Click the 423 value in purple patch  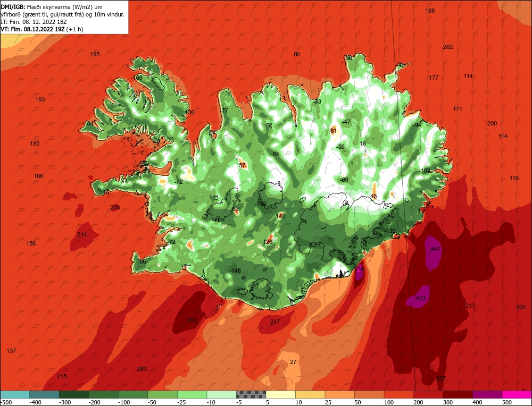click(x=421, y=298)
